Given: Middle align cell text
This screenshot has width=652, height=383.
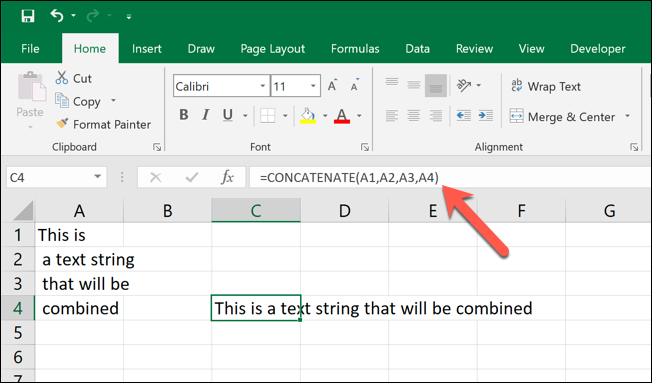Looking at the screenshot, I should click(x=414, y=85).
